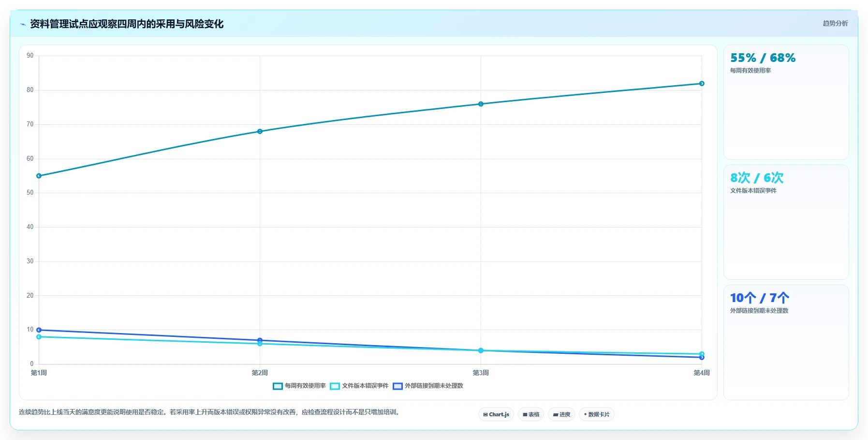The width and height of the screenshot is (868, 440).
Task: Select the 数据卡片 chip
Action: [597, 414]
